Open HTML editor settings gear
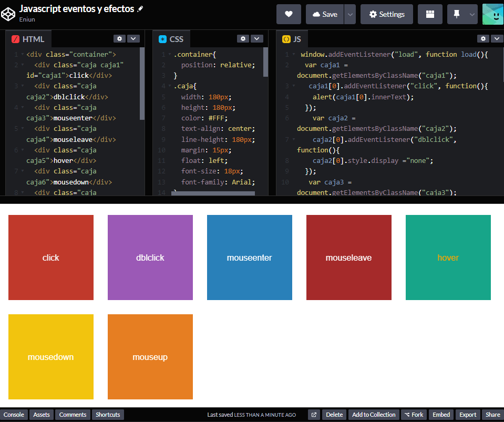Image resolution: width=504 pixels, height=422 pixels. coord(120,38)
